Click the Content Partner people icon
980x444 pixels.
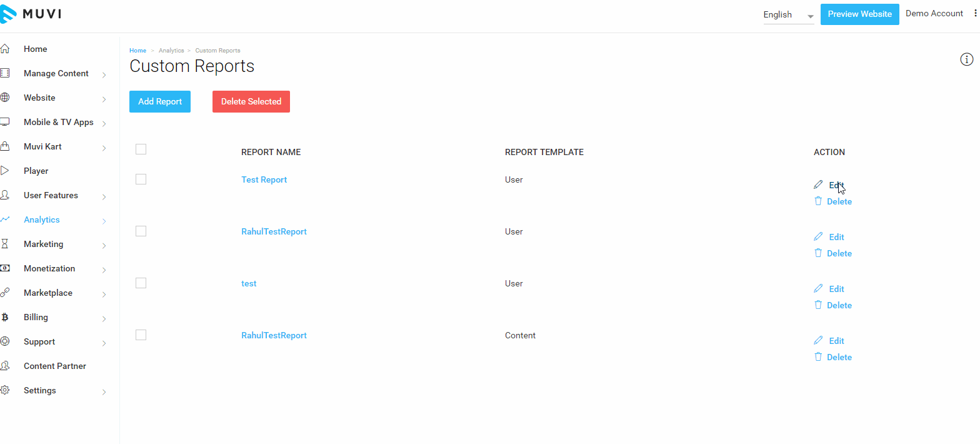point(5,366)
